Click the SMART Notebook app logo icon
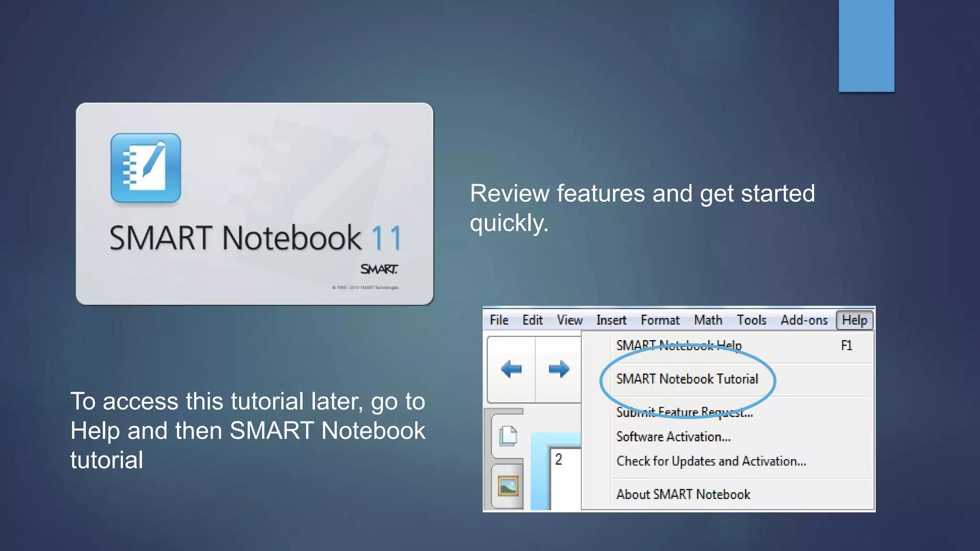 pyautogui.click(x=145, y=168)
